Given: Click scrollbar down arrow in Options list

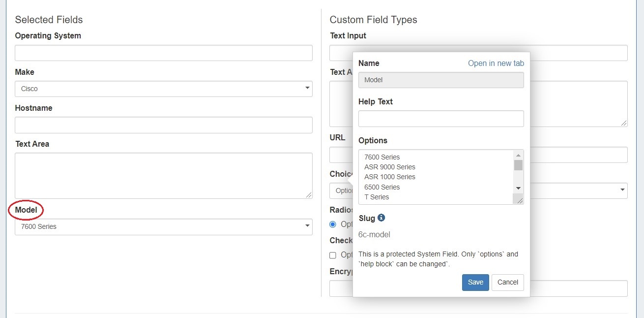Looking at the screenshot, I should [518, 189].
